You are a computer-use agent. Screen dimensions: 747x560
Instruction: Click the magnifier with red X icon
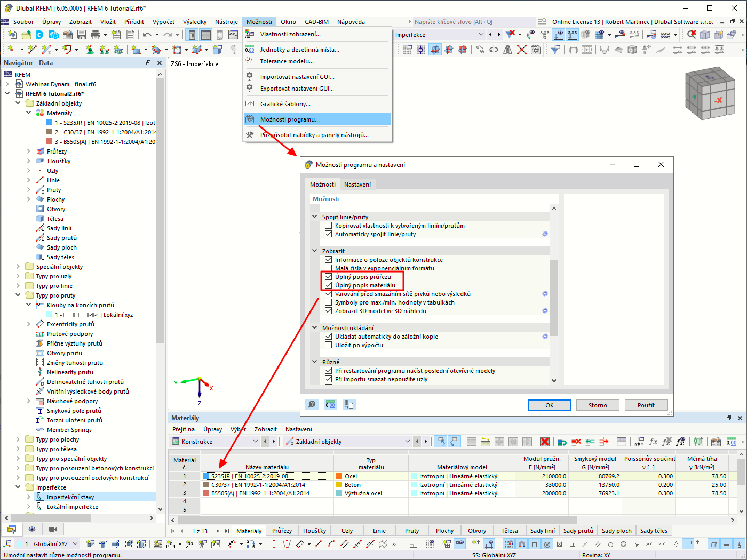692,35
